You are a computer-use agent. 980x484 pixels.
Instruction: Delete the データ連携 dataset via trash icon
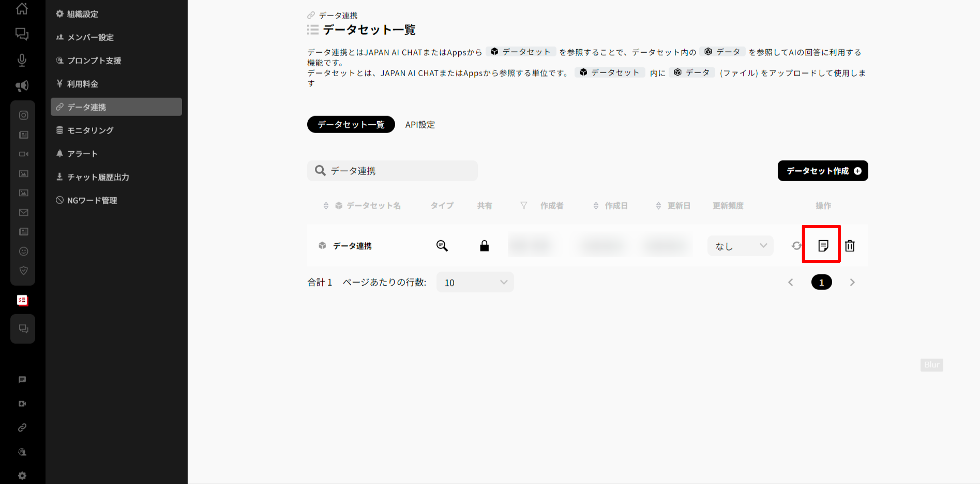[849, 246]
